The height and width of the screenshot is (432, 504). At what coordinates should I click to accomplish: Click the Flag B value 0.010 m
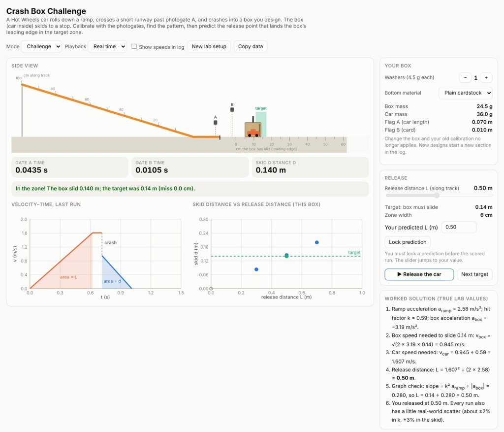(482, 130)
